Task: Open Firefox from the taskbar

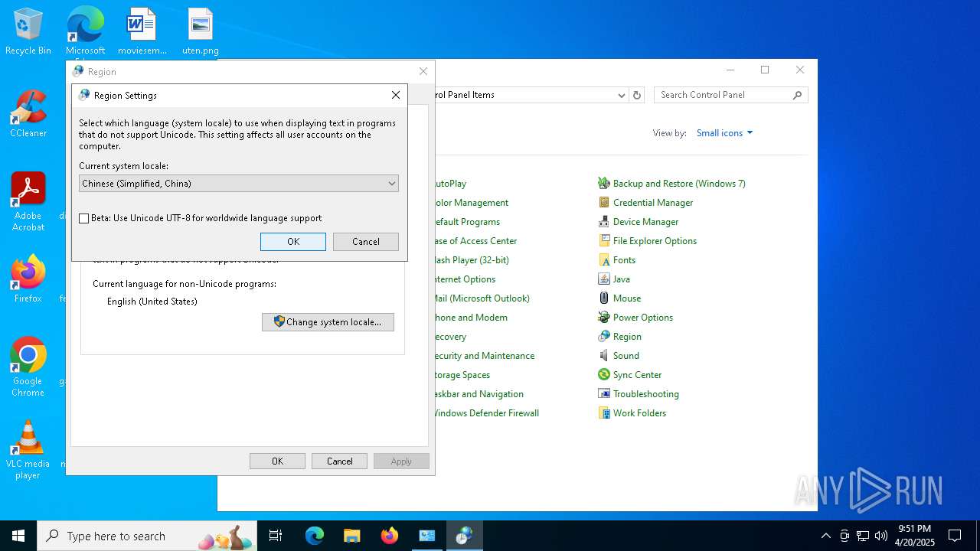Action: [x=389, y=536]
